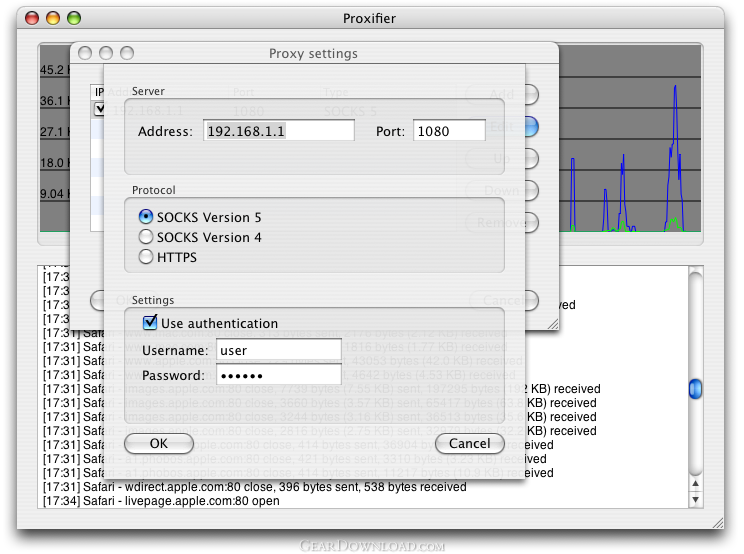The width and height of the screenshot is (744, 554).
Task: Click the Password input field
Action: (x=279, y=375)
